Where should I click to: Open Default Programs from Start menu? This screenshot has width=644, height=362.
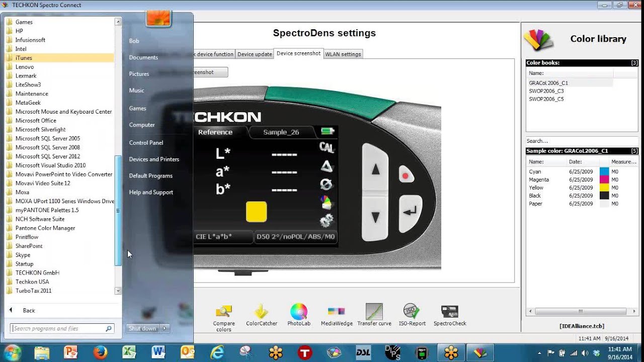tap(150, 176)
